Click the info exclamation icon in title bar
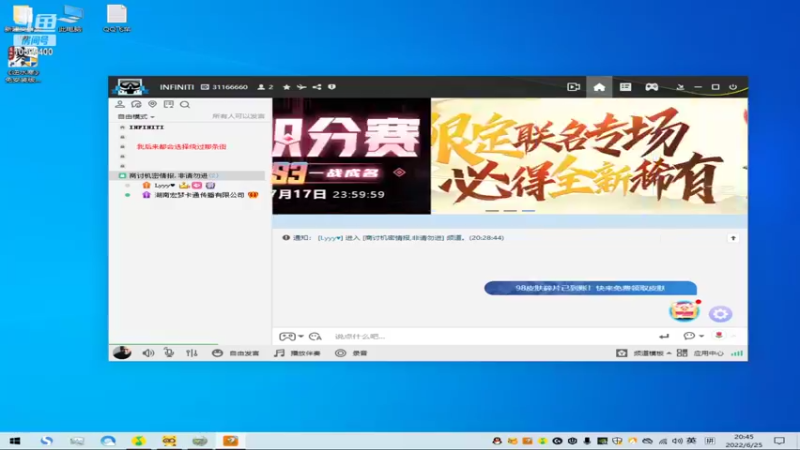 332,87
